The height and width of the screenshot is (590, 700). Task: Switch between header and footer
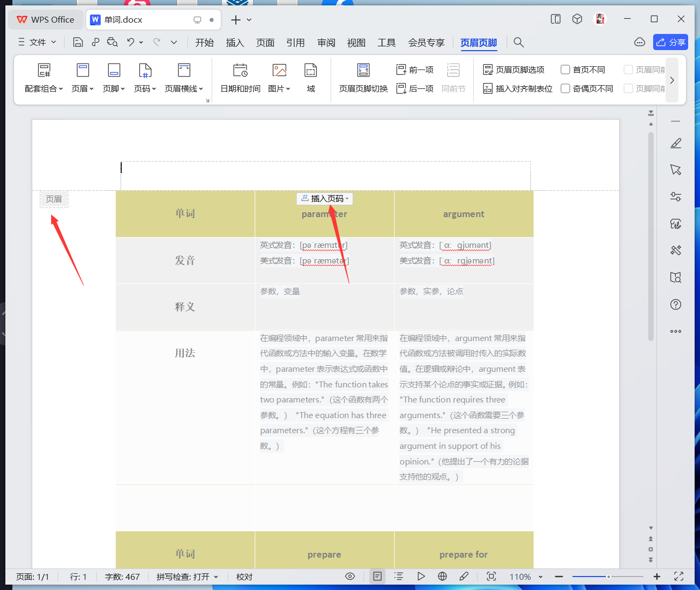[x=363, y=78]
